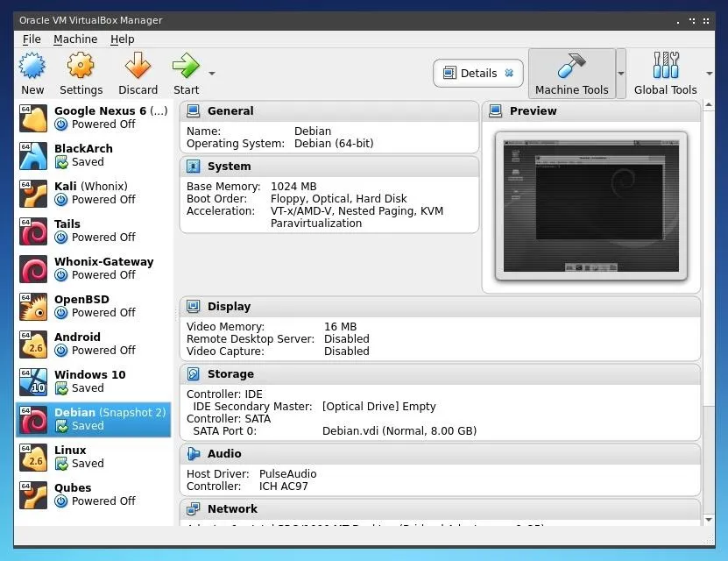Click the Debian.vdi storage entry
This screenshot has width=728, height=561.
pyautogui.click(x=399, y=431)
